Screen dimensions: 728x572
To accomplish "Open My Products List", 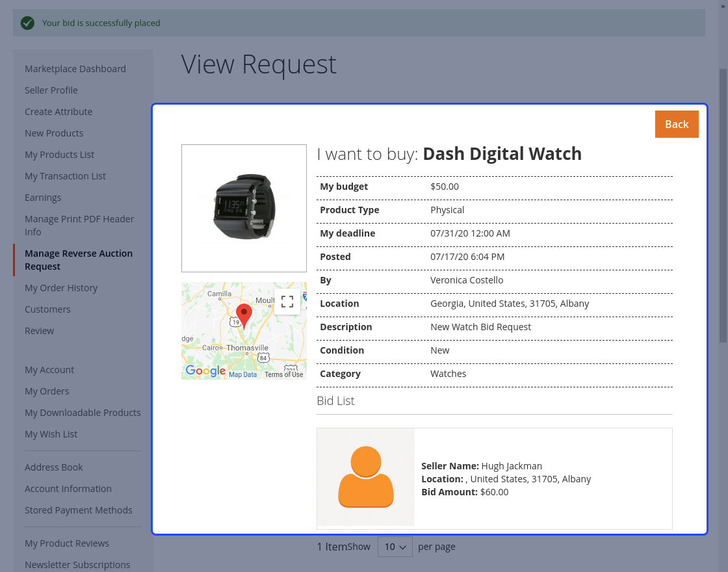I will (x=59, y=155).
